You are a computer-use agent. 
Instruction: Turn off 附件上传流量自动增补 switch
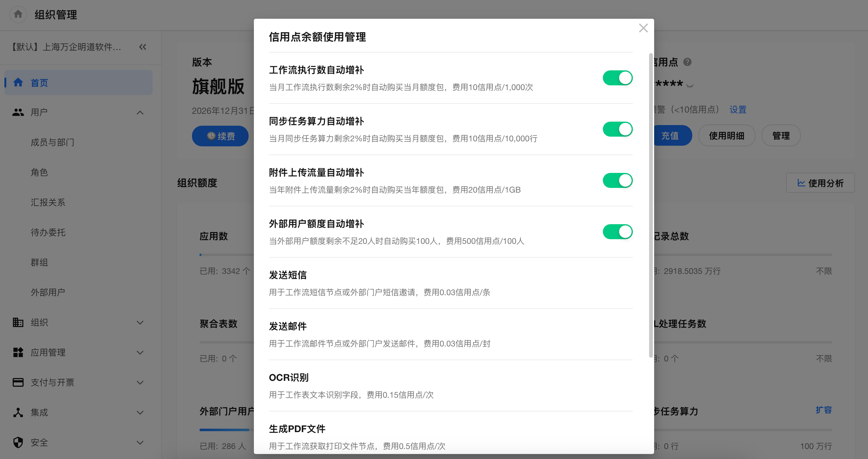coord(617,180)
